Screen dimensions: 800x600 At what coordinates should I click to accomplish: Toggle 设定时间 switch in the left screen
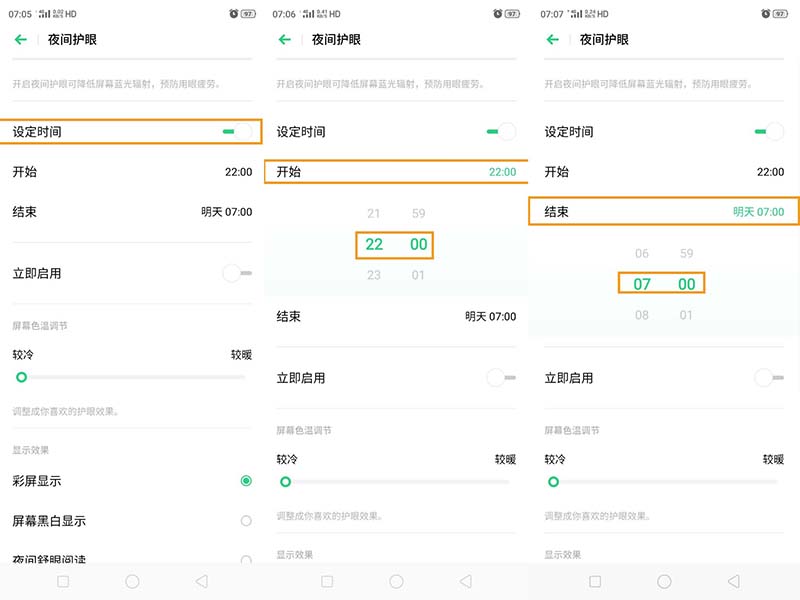[x=237, y=132]
